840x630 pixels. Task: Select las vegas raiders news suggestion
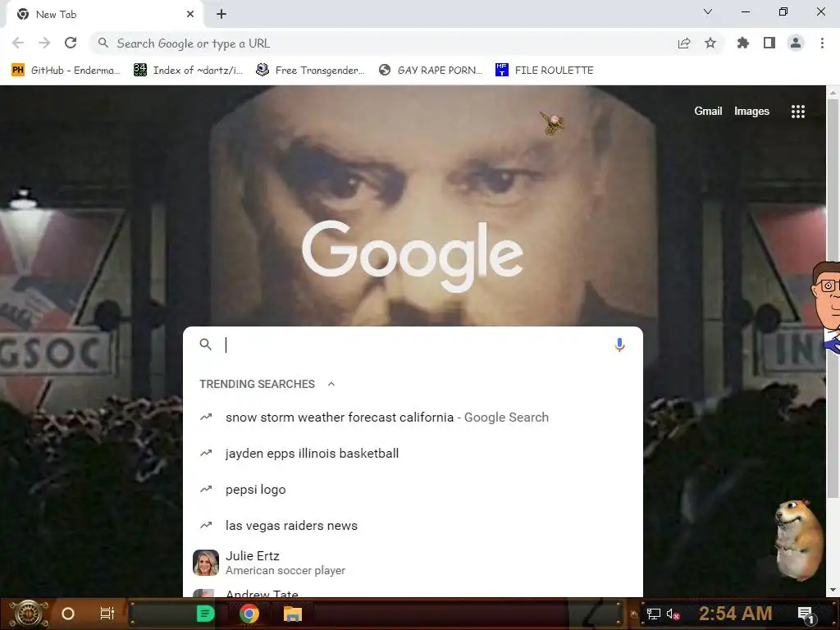click(413, 526)
